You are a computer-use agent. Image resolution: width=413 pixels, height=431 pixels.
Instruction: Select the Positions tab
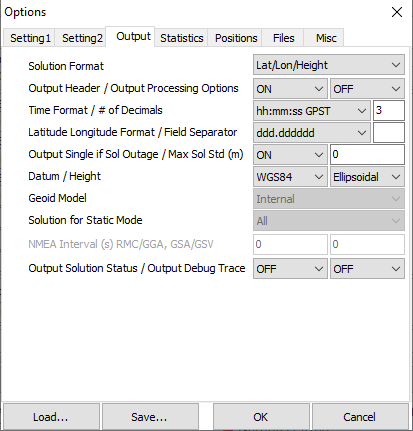click(x=235, y=38)
